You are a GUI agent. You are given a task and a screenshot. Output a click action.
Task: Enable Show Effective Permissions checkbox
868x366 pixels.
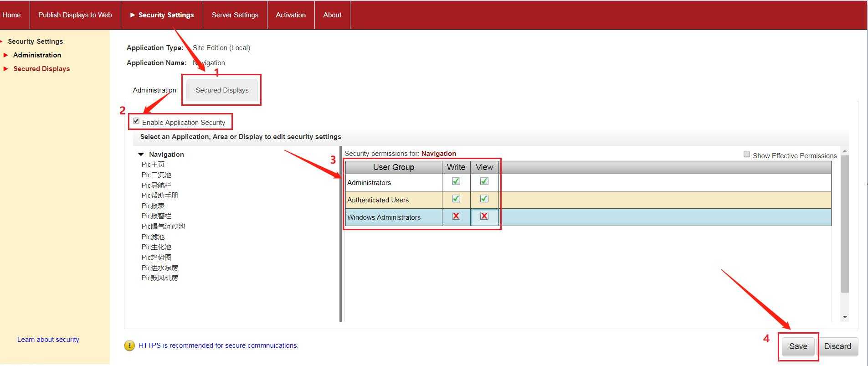(x=747, y=155)
